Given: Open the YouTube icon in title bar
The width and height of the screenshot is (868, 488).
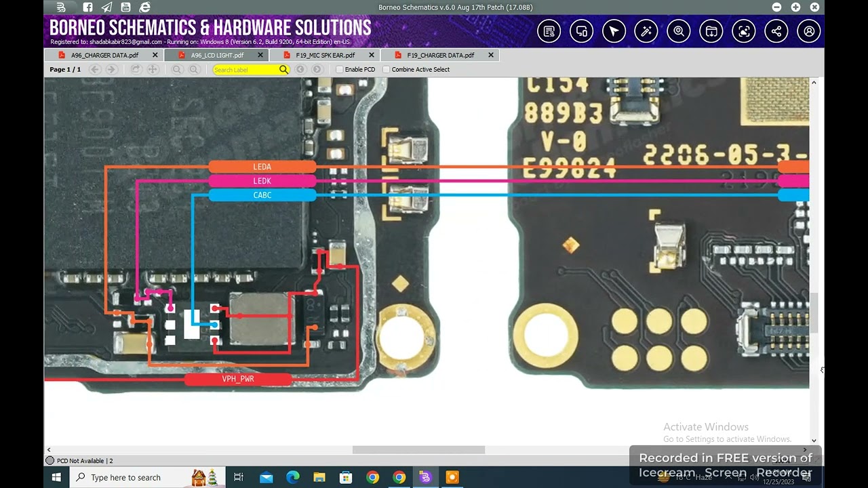Looking at the screenshot, I should 125,7.
